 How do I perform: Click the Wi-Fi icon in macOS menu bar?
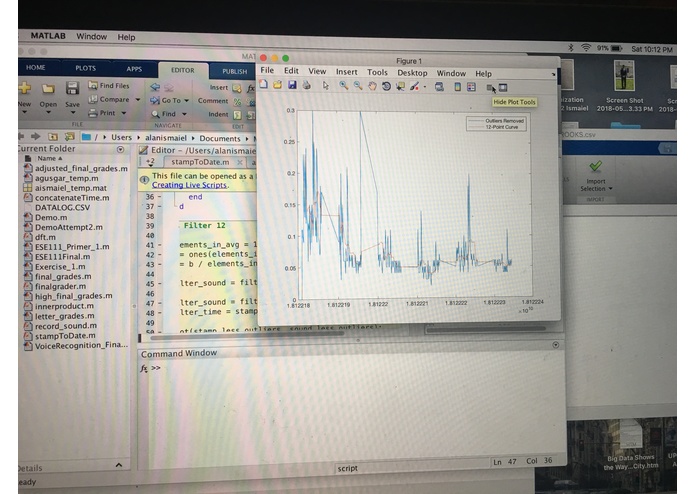(x=586, y=48)
